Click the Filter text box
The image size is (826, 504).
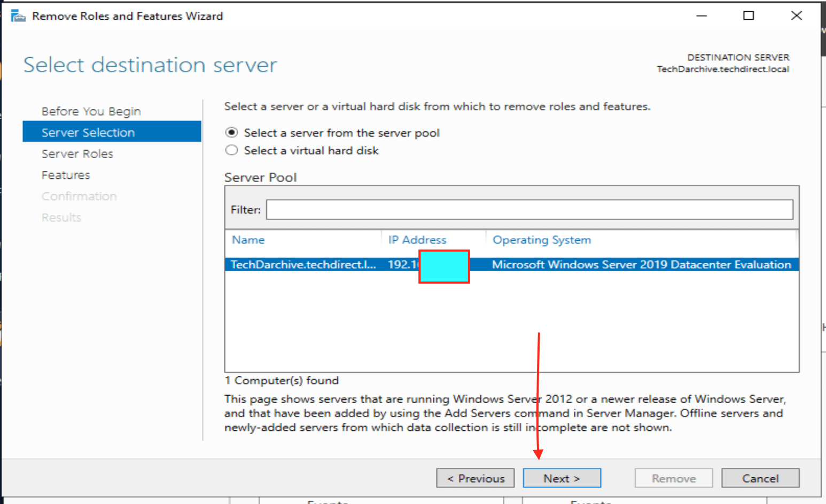click(529, 210)
